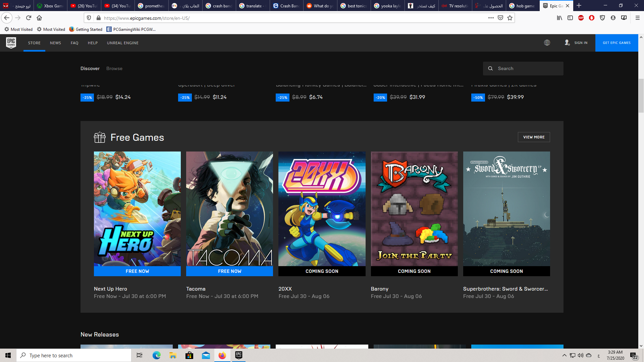Open Microsoft Store from the taskbar

[x=190, y=355]
